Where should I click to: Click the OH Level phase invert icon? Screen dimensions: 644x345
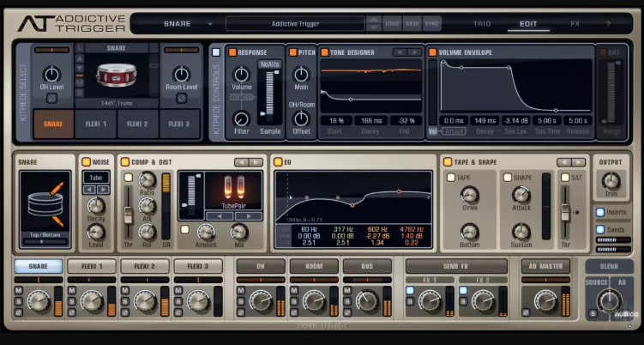51,99
